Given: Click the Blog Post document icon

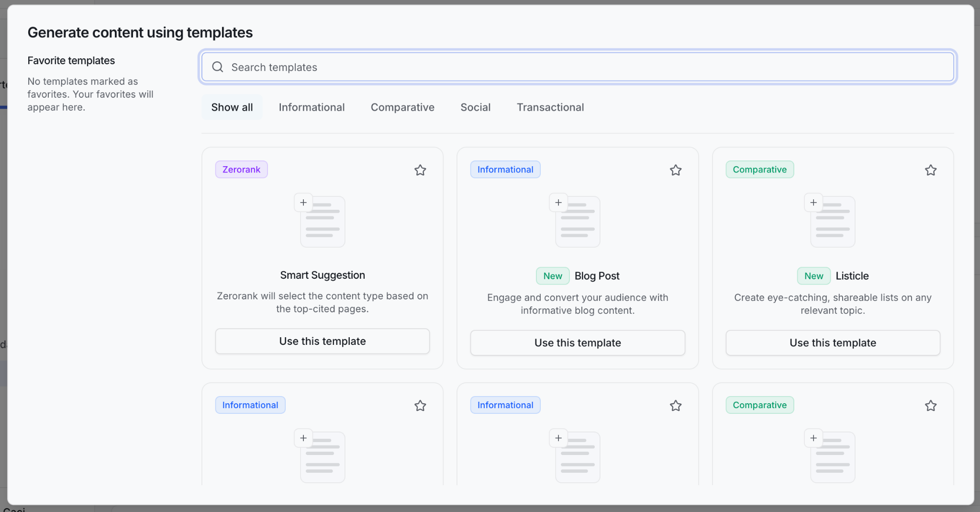Looking at the screenshot, I should coord(575,220).
